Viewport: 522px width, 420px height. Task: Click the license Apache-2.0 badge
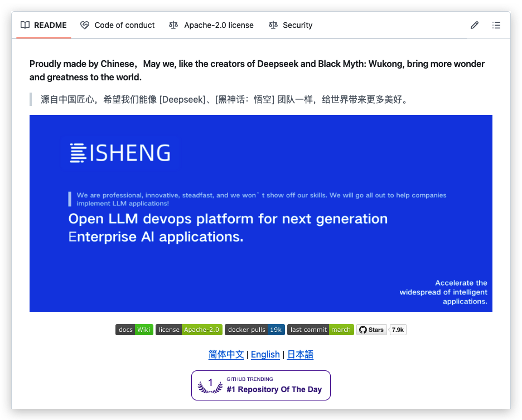[x=188, y=330]
